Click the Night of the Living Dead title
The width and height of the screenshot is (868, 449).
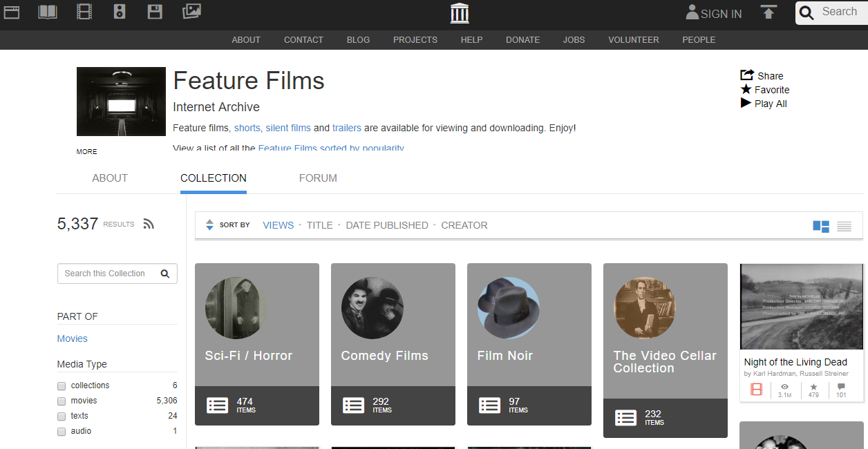(x=795, y=362)
